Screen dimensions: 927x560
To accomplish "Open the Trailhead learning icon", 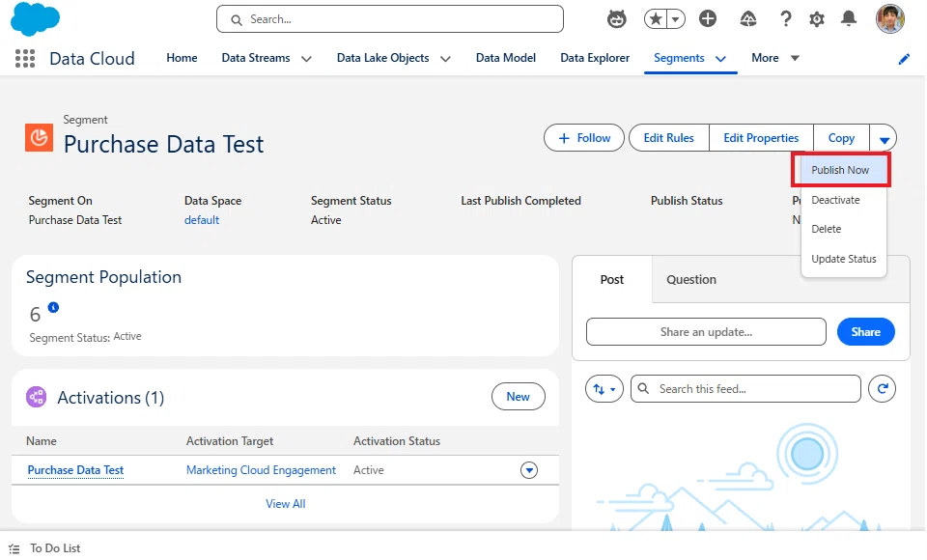I will pos(747,19).
